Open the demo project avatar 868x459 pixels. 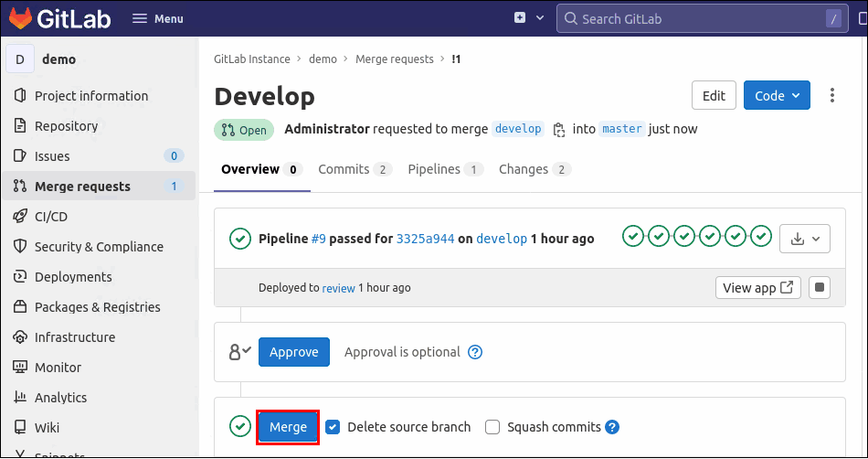coord(20,59)
